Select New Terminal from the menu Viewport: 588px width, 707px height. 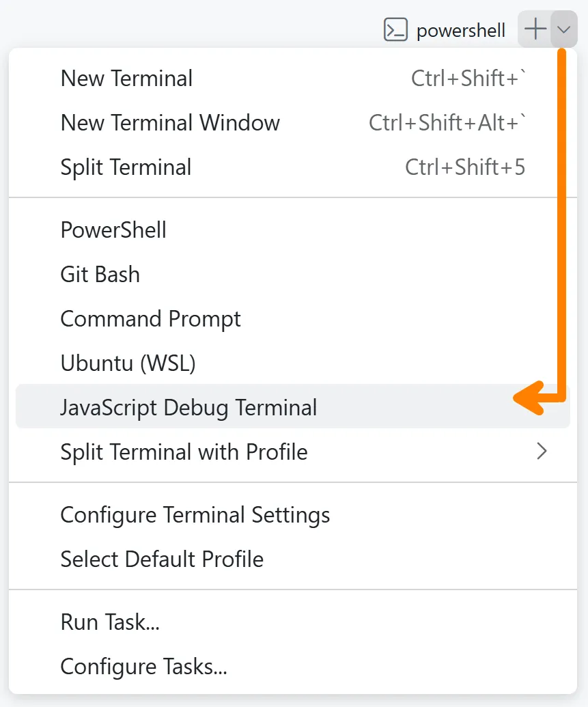click(126, 78)
